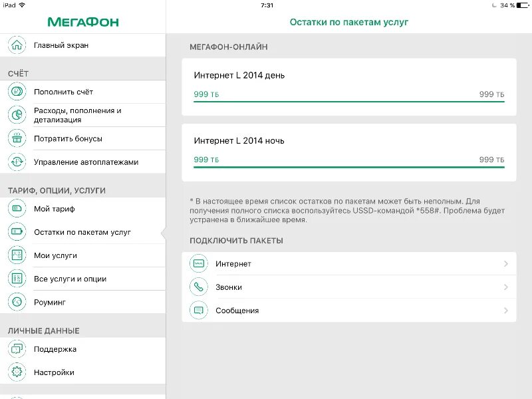
Task: Open Поддержка in sidebar
Action: (82, 348)
